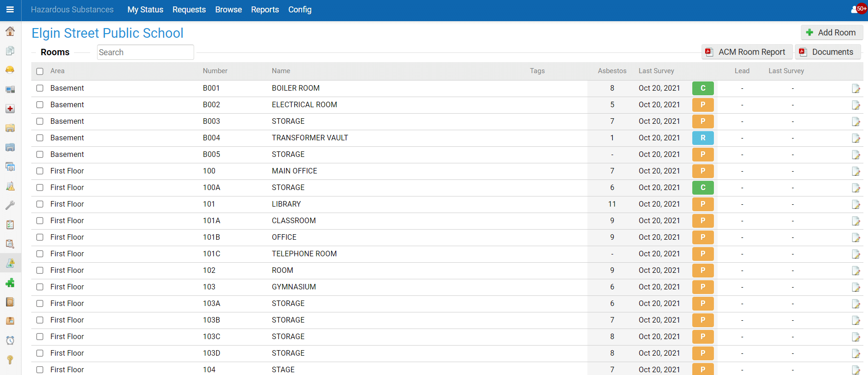The width and height of the screenshot is (868, 375).
Task: Open the wrench icon in sidebar
Action: pyautogui.click(x=10, y=205)
